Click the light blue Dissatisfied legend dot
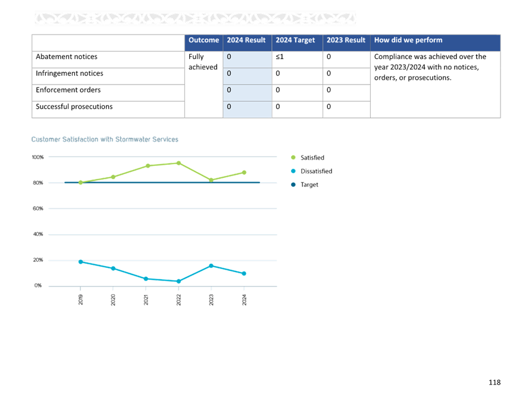Viewport: 532px width, 402px height. (x=293, y=171)
